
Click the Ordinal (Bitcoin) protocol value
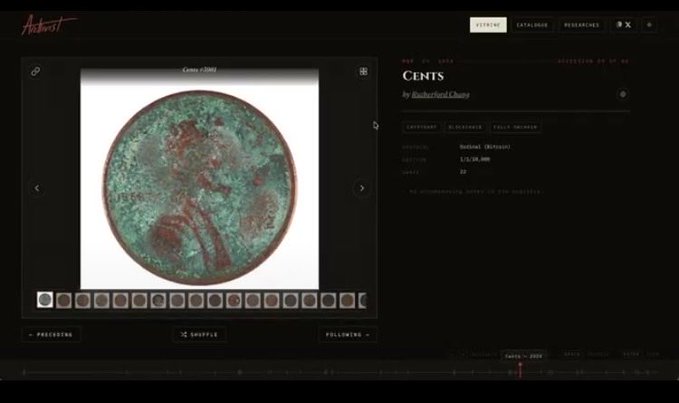pyautogui.click(x=485, y=147)
